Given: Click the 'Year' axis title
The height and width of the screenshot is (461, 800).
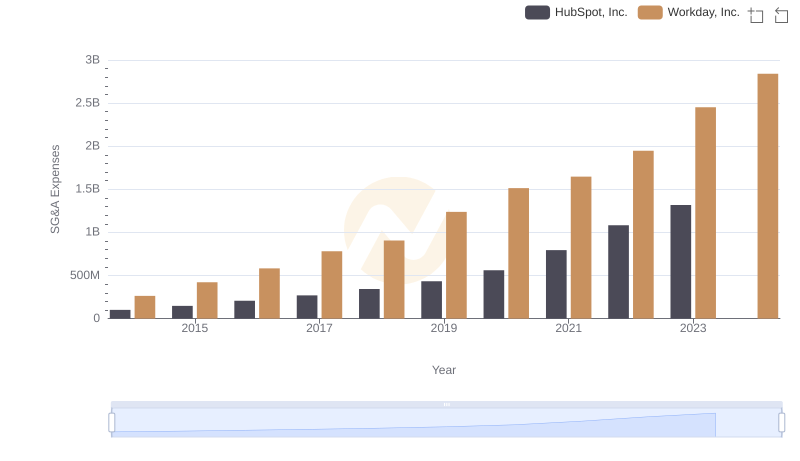Looking at the screenshot, I should click(444, 370).
